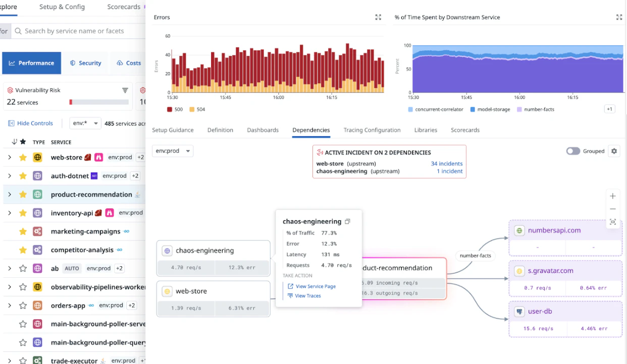The image size is (627, 364).
Task: Star the ab service
Action: point(23,268)
